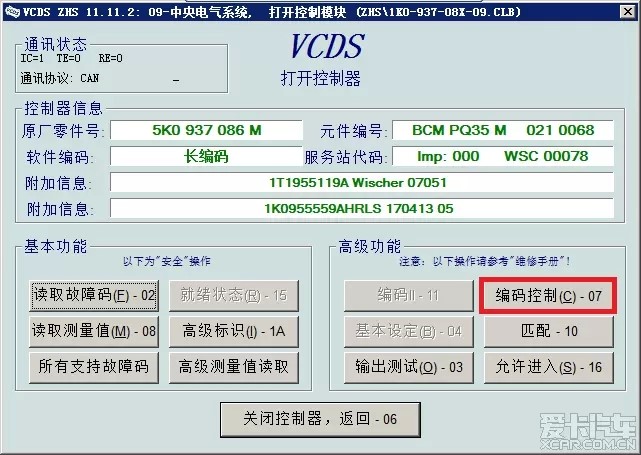Click the 所有支持故障码 button
The width and height of the screenshot is (641, 455).
pos(94,367)
